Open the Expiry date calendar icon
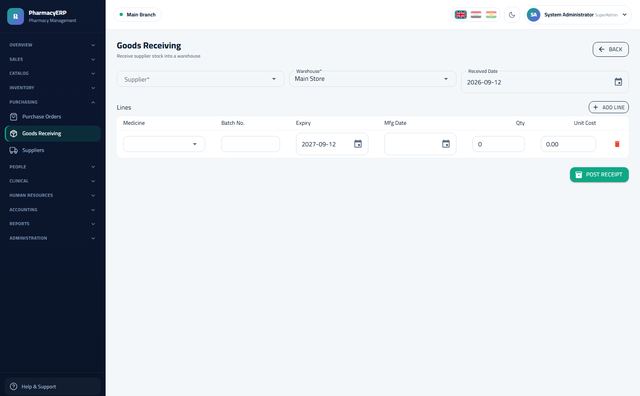This screenshot has height=396, width=640. 358,144
